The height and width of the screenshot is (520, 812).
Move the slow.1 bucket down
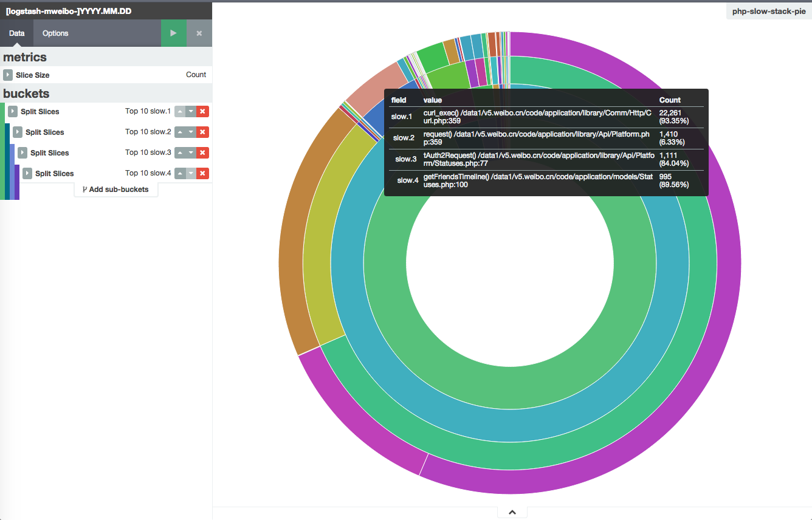click(191, 112)
